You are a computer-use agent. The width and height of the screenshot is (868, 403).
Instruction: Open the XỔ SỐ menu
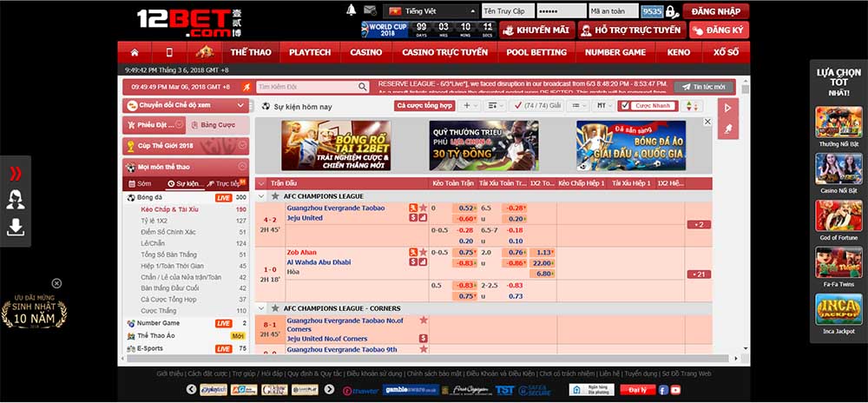pos(727,53)
